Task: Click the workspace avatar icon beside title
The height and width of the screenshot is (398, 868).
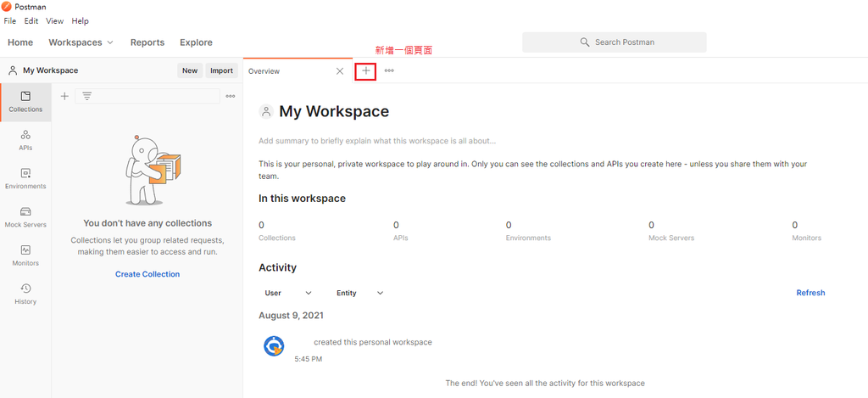Action: click(266, 111)
